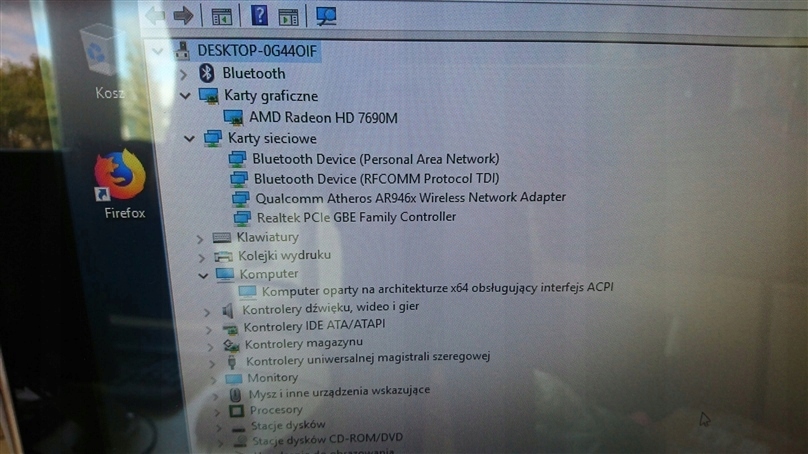The image size is (808, 454).
Task: Expand Kontrolery uniwersalnej magistrali szeregowej
Action: (212, 364)
